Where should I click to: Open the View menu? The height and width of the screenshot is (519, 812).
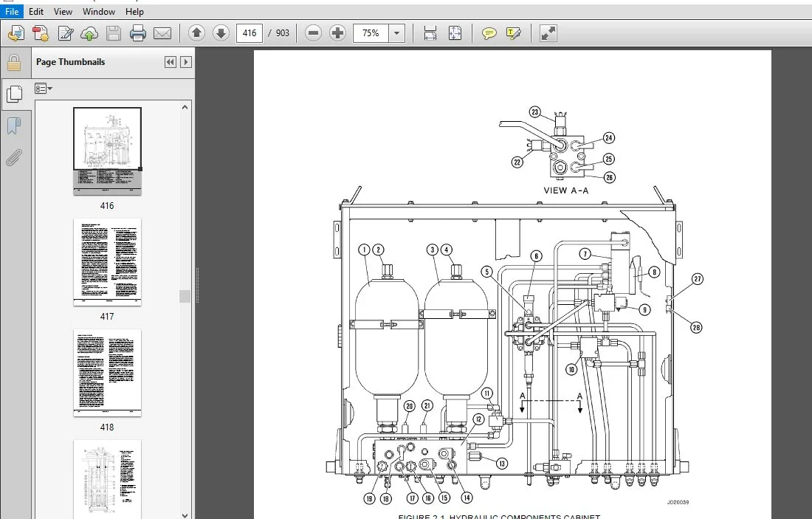point(63,11)
